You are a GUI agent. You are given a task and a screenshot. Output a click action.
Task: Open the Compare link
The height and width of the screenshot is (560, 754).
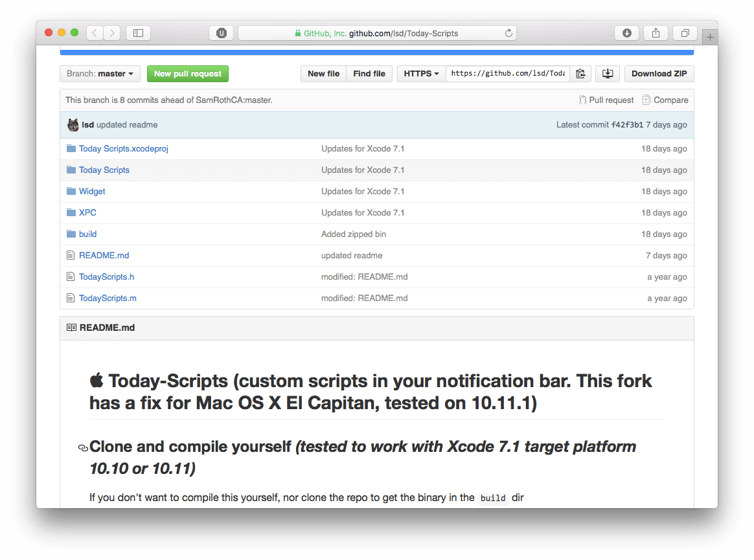coord(665,100)
